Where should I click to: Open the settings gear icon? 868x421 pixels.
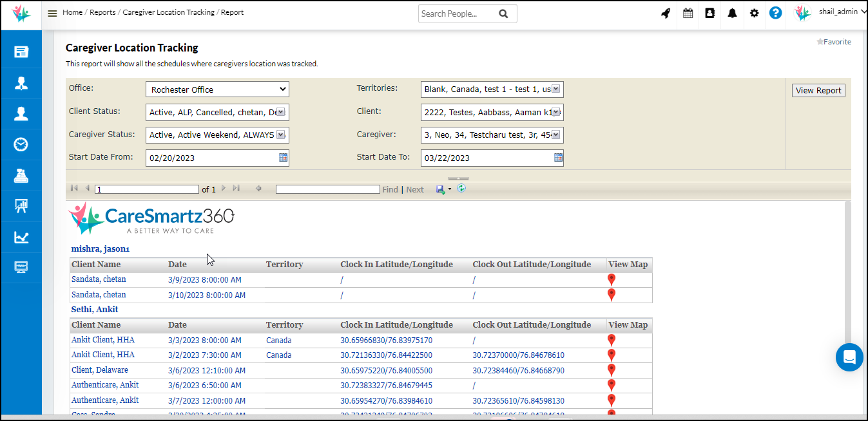(x=754, y=13)
